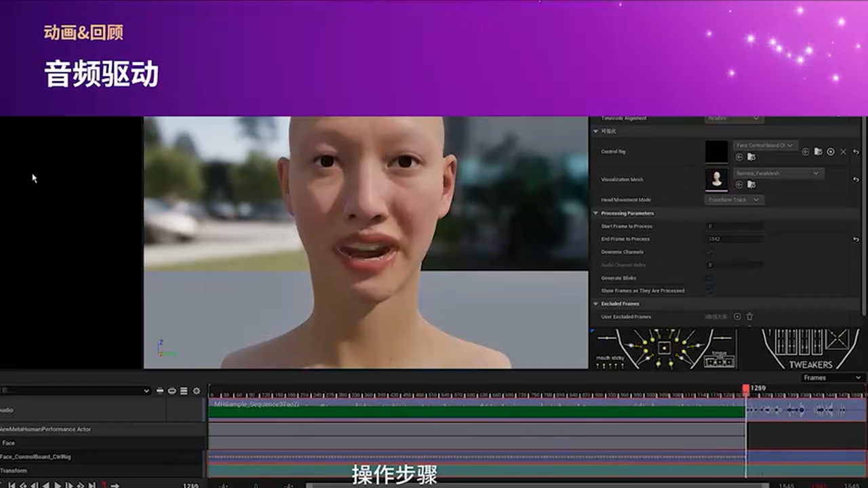Clear the Control Rig using the X icon
Screen dimensions: 868x488
pyautogui.click(x=844, y=152)
